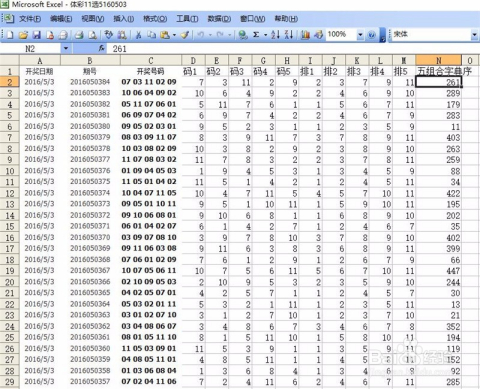Screen dimensions: 480x389
Task: Open the 文件(F) menu
Action: point(30,19)
